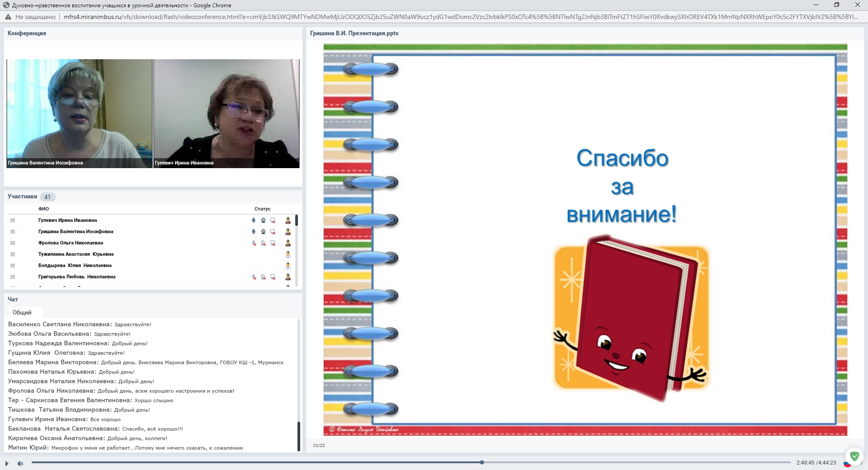
Task: Click chat message from Митин Юрий
Action: coord(126,448)
